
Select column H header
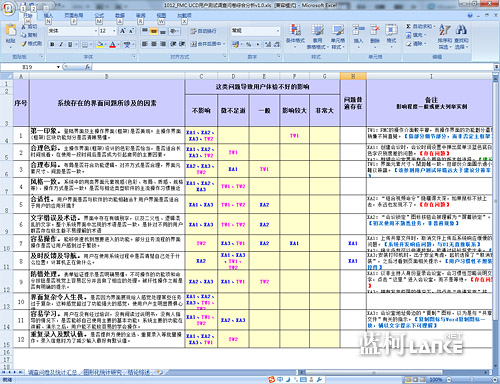pyautogui.click(x=353, y=76)
